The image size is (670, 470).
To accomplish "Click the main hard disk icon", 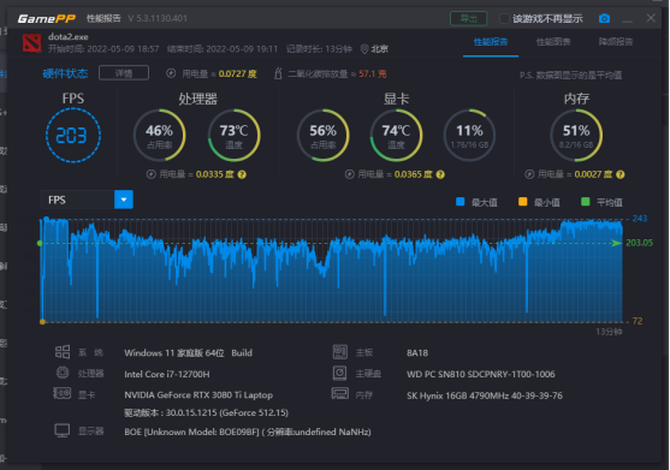I will [340, 373].
